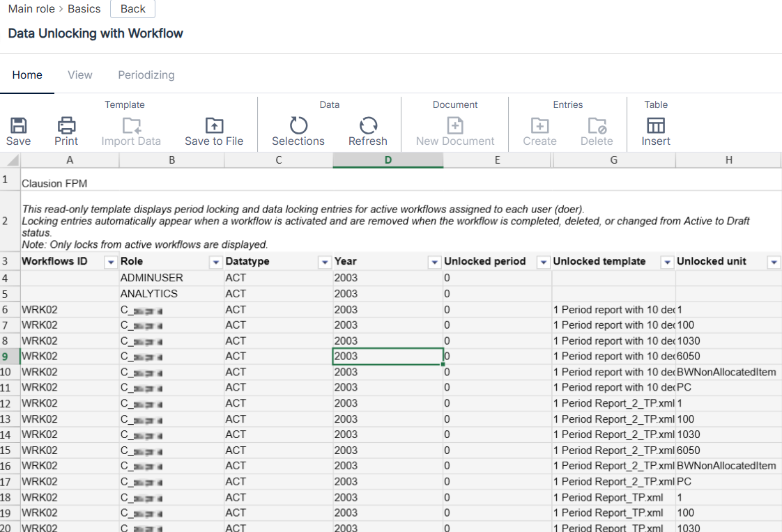This screenshot has width=782, height=532.
Task: Select column D header
Action: click(x=388, y=160)
